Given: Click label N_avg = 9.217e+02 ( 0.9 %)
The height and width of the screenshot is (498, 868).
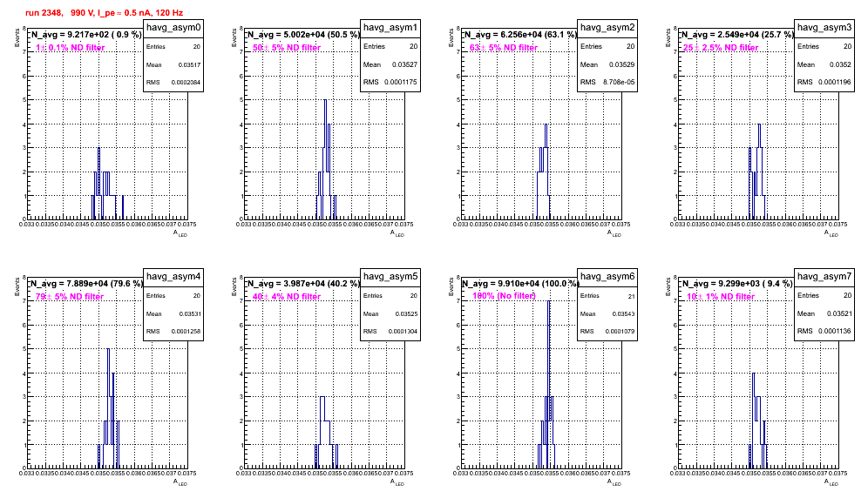Looking at the screenshot, I should click(85, 34).
